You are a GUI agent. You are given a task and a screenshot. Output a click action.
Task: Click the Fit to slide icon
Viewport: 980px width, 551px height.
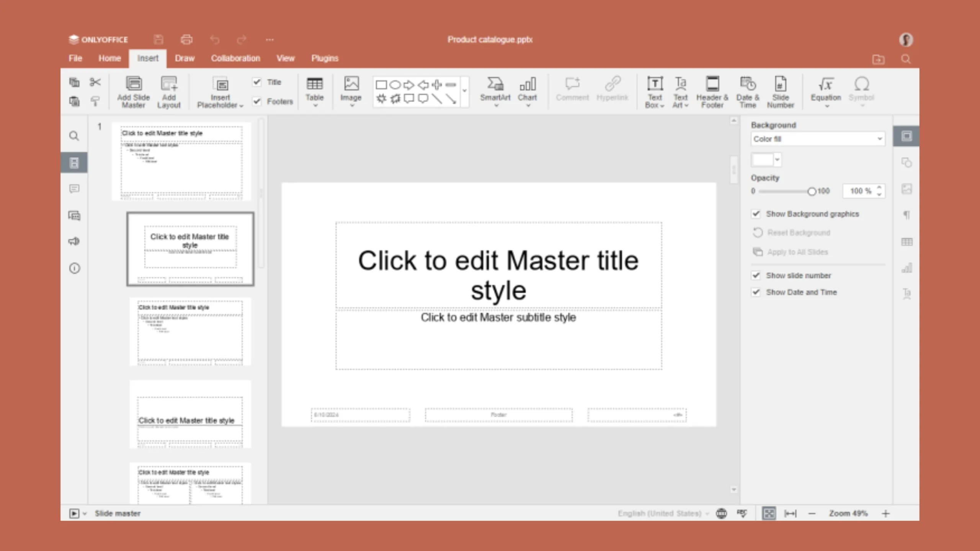tap(769, 513)
